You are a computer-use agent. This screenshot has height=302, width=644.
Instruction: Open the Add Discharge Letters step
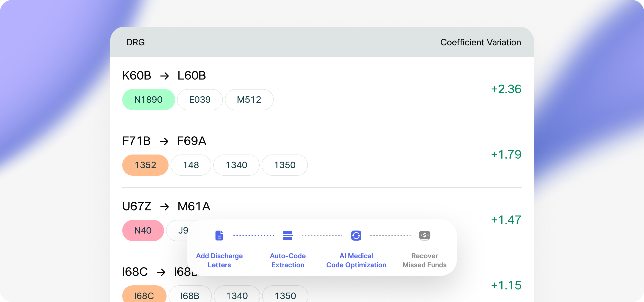pos(219,260)
